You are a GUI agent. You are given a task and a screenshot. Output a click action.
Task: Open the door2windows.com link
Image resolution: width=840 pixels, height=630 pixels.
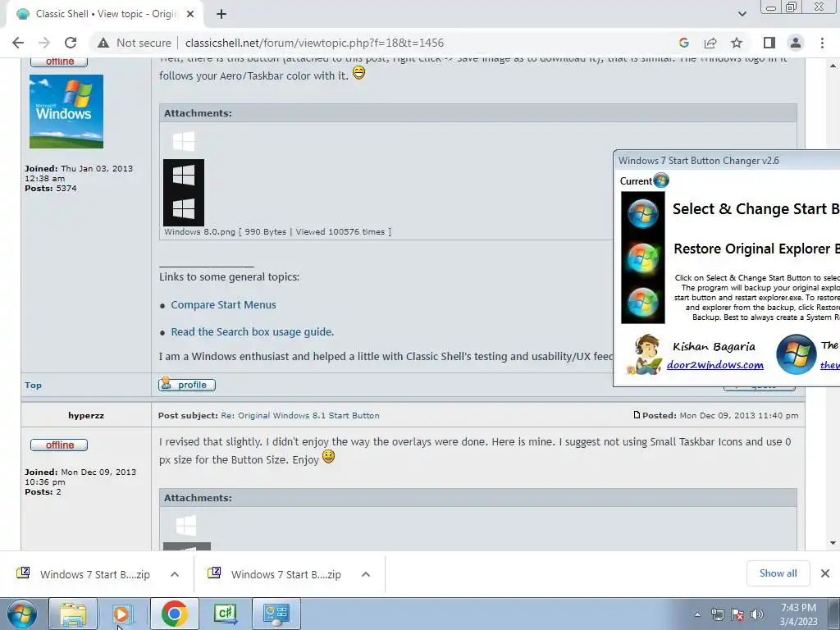[715, 365]
